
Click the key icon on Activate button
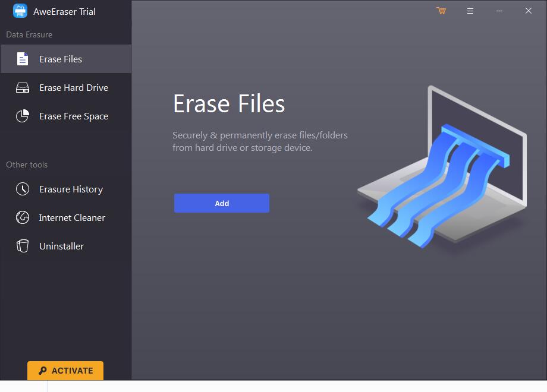point(42,370)
